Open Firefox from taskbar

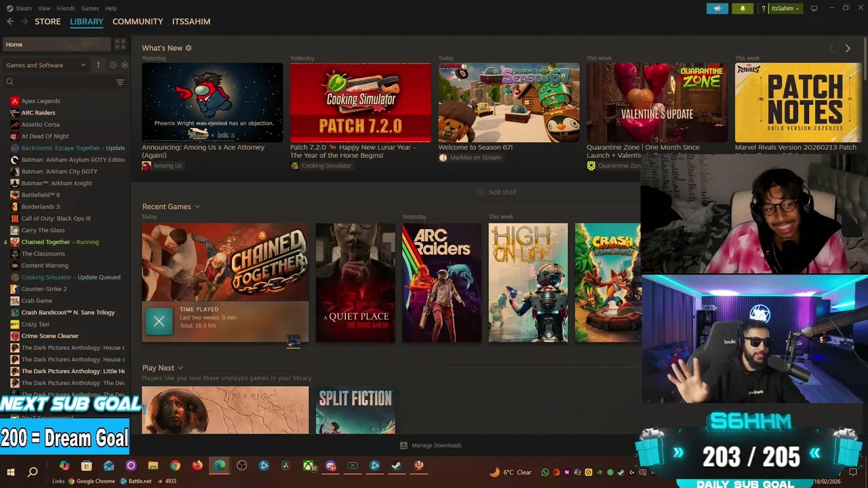click(197, 466)
